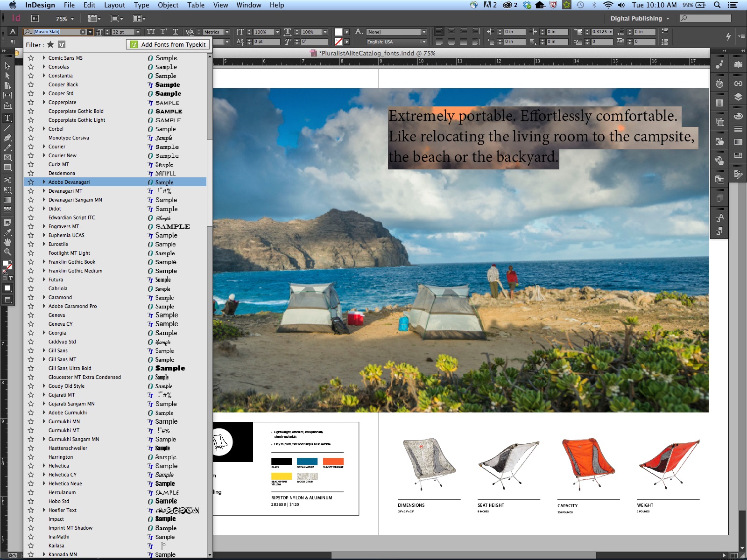
Task: Select the Zoom magnifier tool
Action: coord(7,252)
